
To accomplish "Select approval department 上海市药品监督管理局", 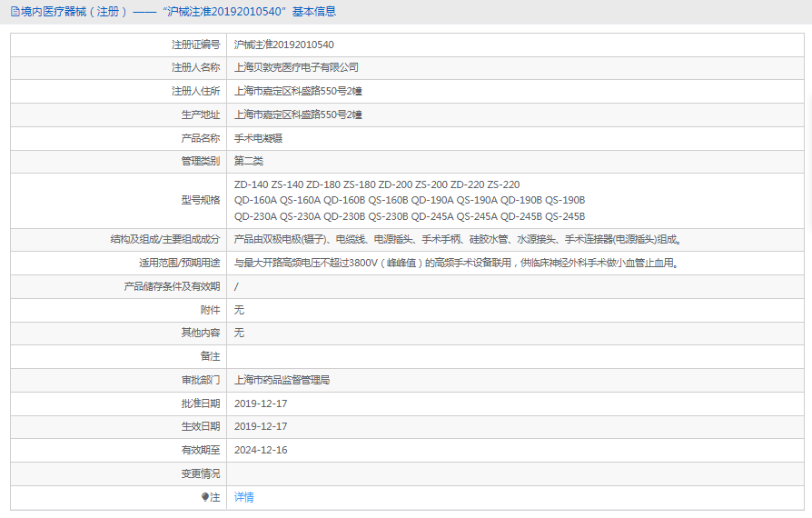I will pyautogui.click(x=282, y=380).
